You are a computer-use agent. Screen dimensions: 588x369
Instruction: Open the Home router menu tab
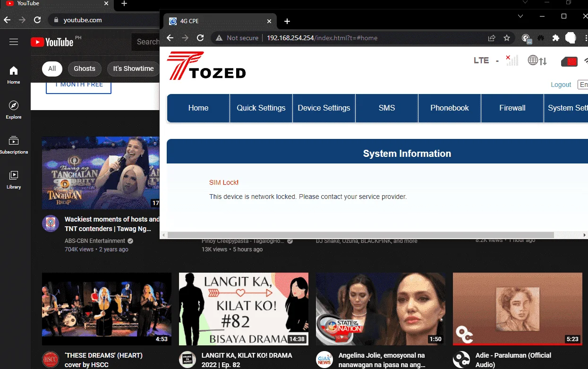[198, 108]
